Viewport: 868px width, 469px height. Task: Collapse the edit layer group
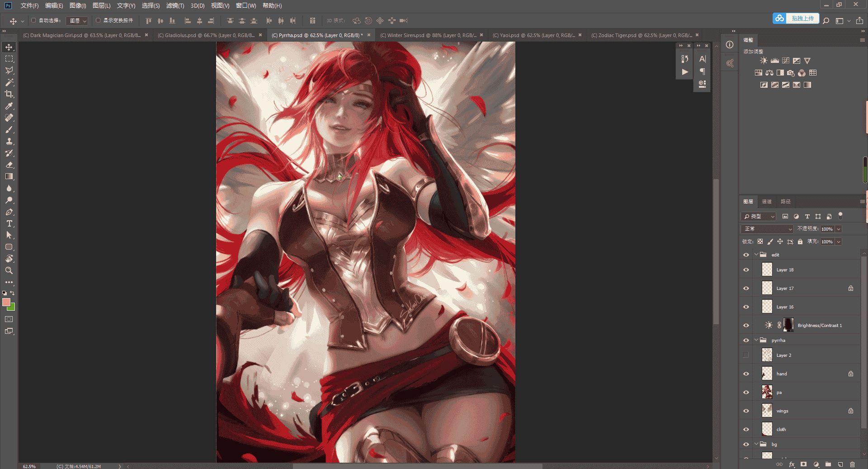point(756,255)
